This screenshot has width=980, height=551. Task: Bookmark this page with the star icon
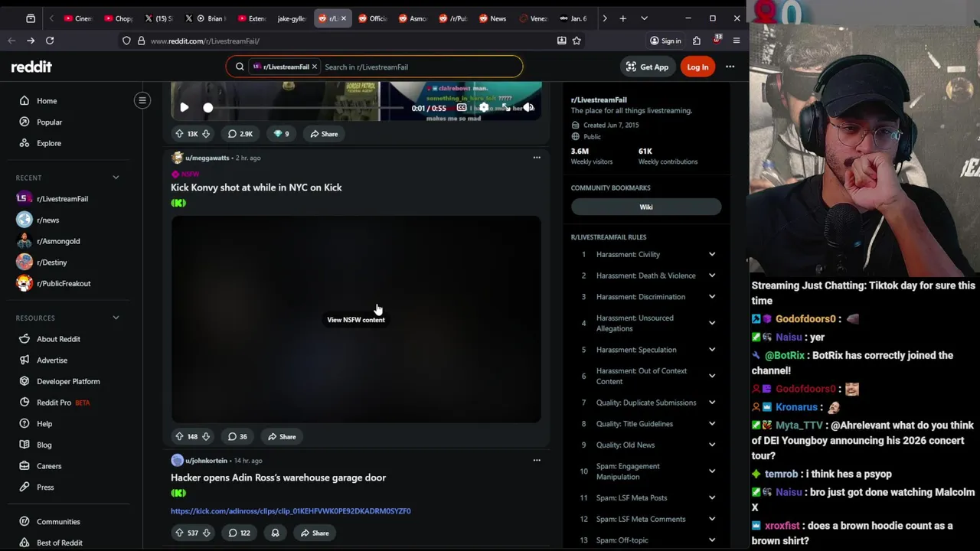pyautogui.click(x=577, y=41)
